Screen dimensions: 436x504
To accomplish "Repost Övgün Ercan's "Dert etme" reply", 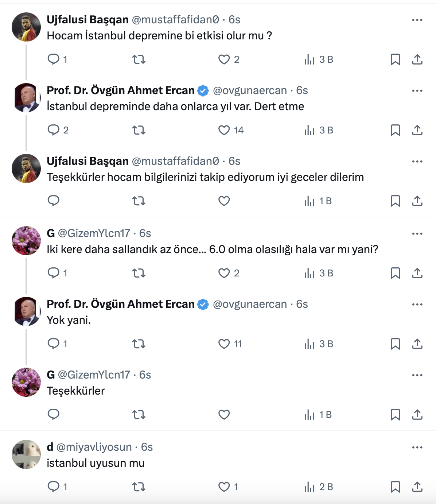I will (139, 130).
